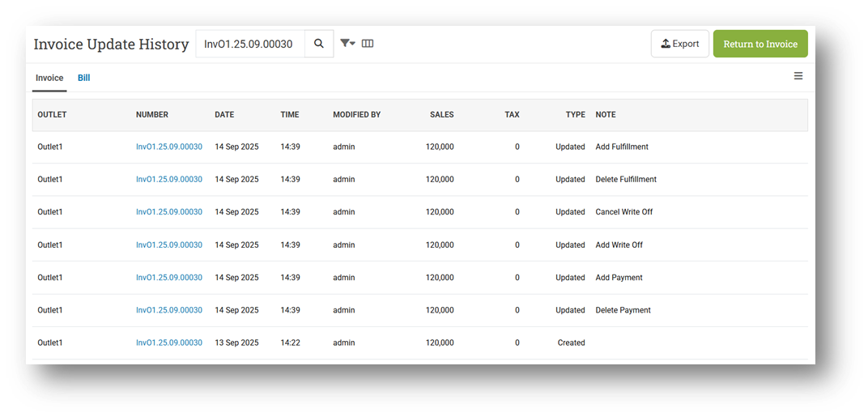The width and height of the screenshot is (868, 417).
Task: Sort by the SALES column header
Action: click(x=442, y=115)
